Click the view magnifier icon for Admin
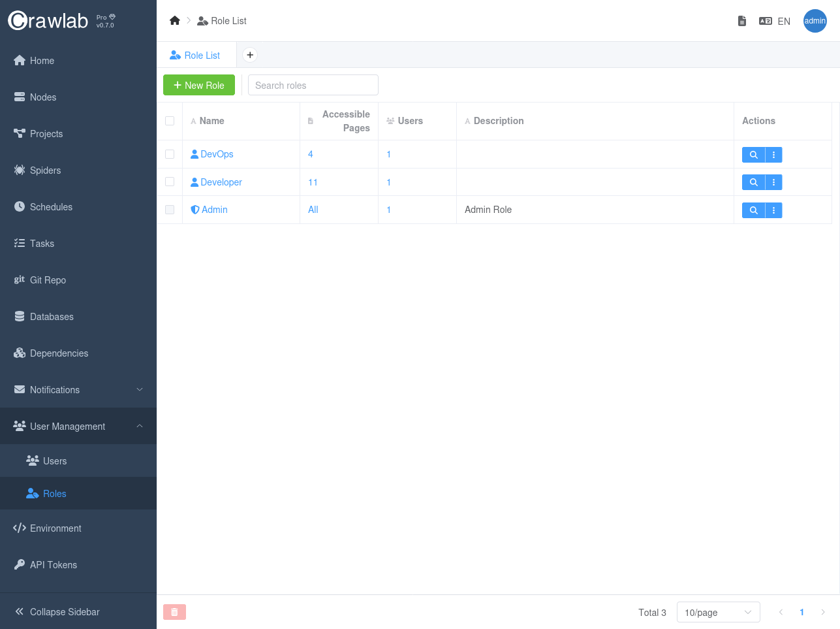This screenshot has height=629, width=840. pyautogui.click(x=753, y=210)
